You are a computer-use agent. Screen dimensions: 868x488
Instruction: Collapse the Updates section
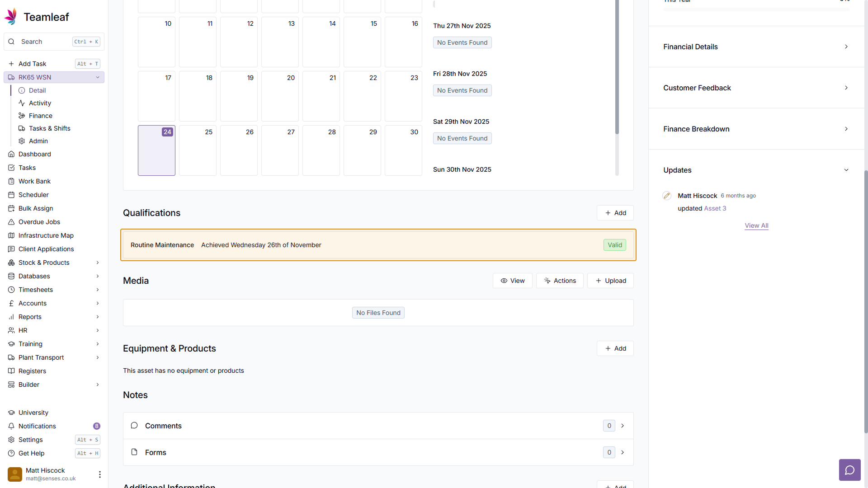point(846,170)
